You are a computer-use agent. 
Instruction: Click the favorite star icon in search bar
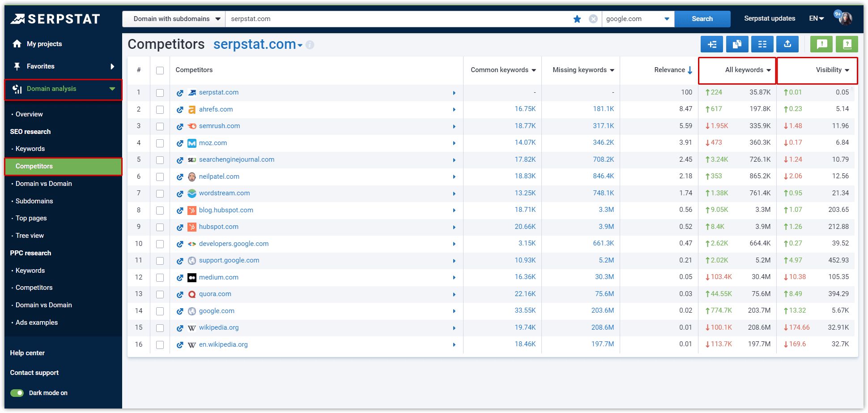click(577, 19)
